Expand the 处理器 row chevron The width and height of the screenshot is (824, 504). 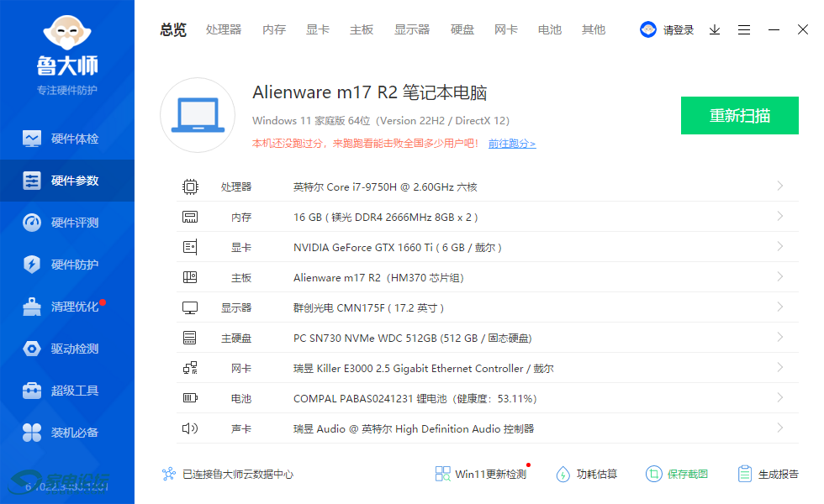780,186
